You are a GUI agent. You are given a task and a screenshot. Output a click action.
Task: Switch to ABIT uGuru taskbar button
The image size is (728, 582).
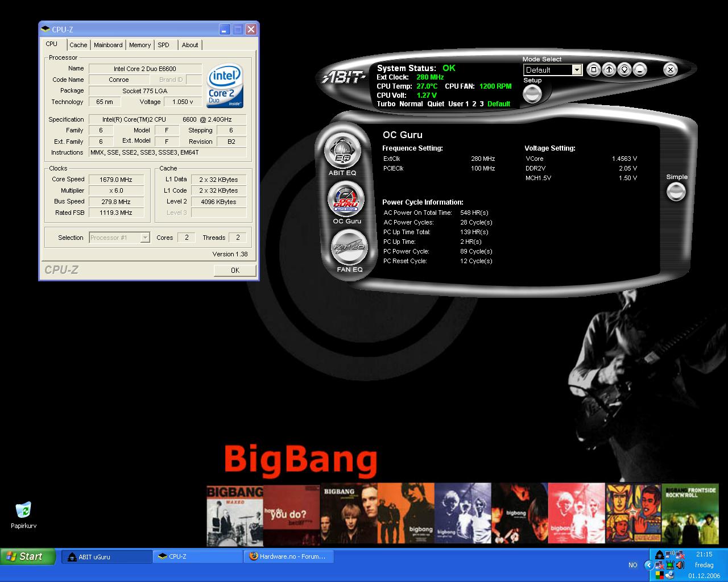[106, 557]
